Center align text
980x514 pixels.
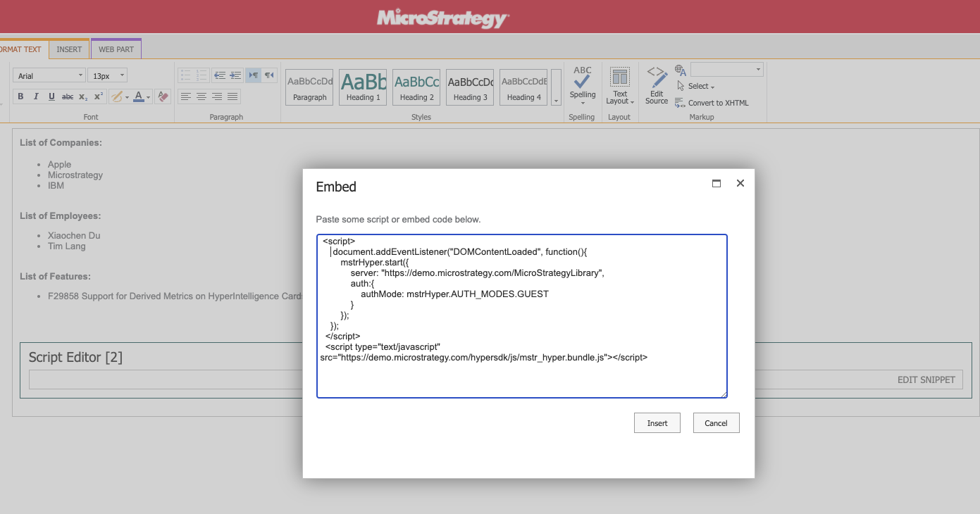click(201, 96)
